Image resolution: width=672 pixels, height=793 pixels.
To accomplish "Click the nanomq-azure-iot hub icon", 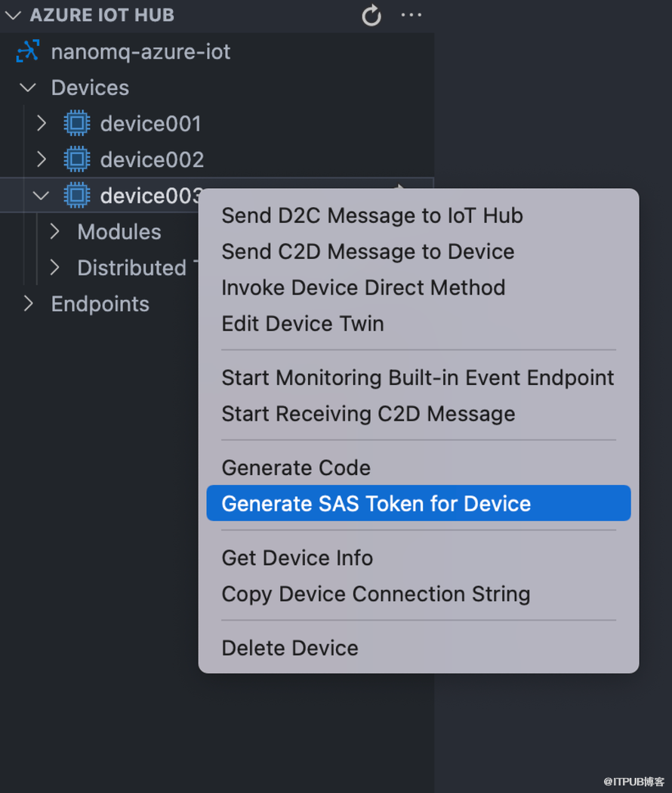I will coord(28,51).
